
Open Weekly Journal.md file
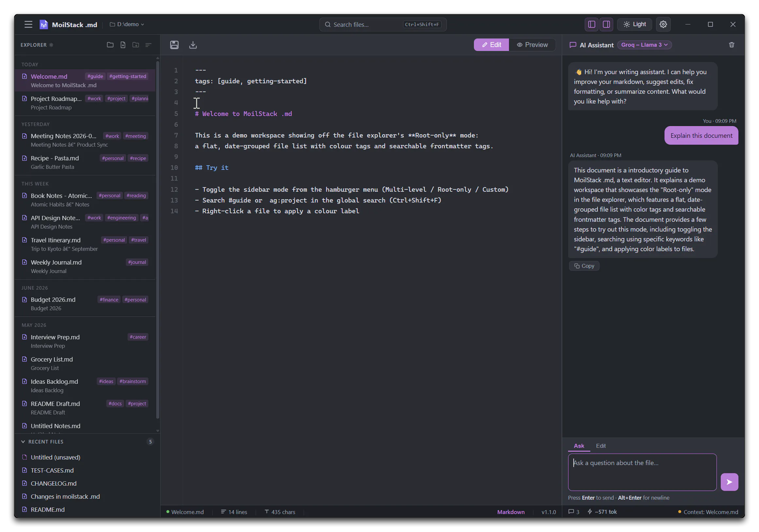[x=85, y=266]
